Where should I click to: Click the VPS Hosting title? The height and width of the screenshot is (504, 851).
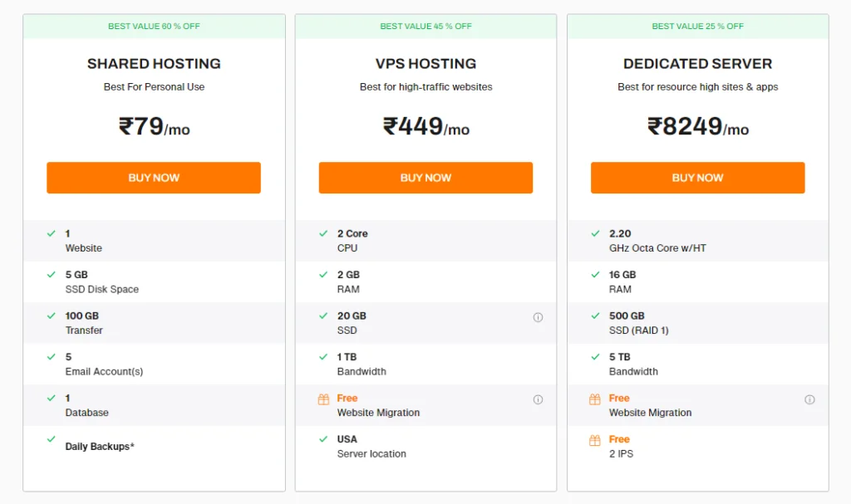[x=426, y=63]
